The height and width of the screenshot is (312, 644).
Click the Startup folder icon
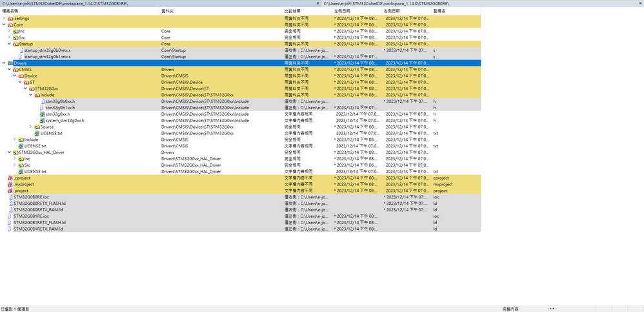[15, 44]
